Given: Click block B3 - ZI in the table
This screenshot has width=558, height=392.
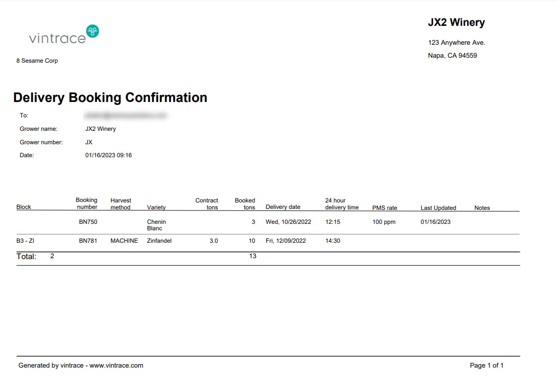Looking at the screenshot, I should point(24,240).
